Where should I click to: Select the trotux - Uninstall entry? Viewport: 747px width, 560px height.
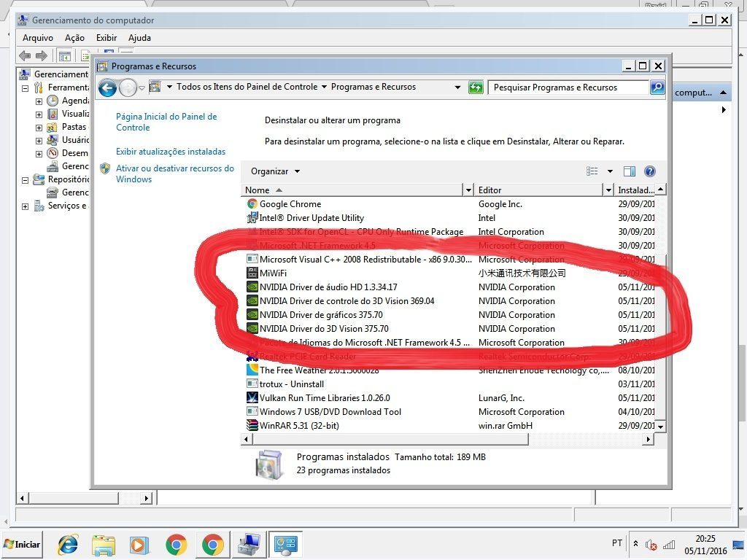[x=292, y=384]
